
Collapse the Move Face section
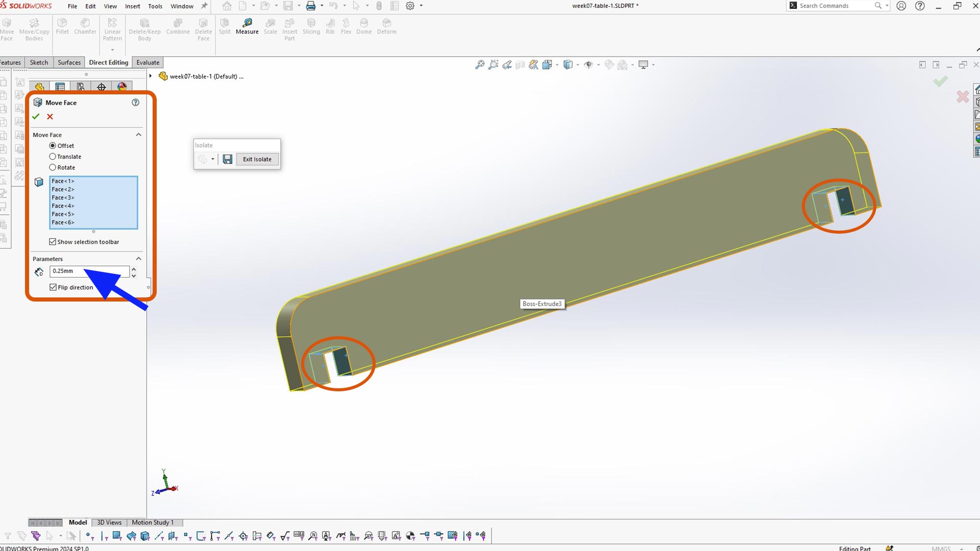coord(138,135)
